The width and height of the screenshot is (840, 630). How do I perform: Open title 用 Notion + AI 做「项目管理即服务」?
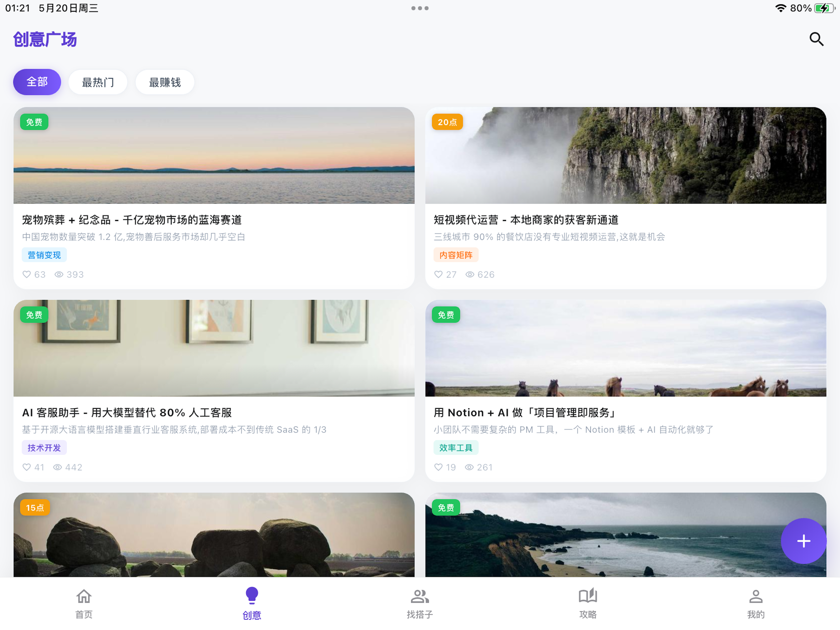525,412
